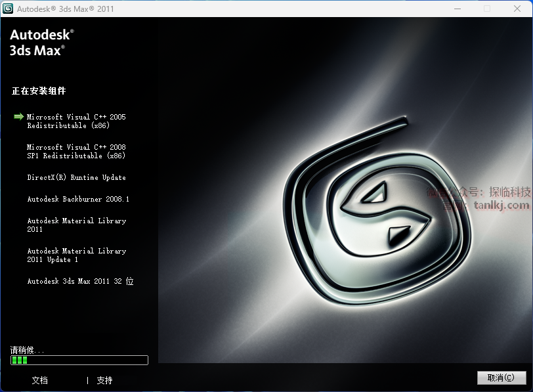Select Microsoft Visual C++ 2005 Redistributable item
Image resolution: width=533 pixels, height=392 pixels.
tap(76, 121)
